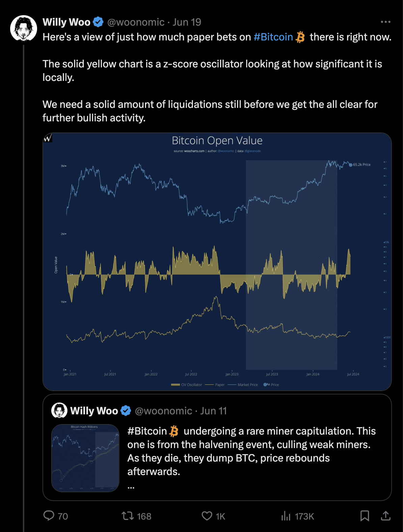Click the Jun 19 timestamp

187,22
